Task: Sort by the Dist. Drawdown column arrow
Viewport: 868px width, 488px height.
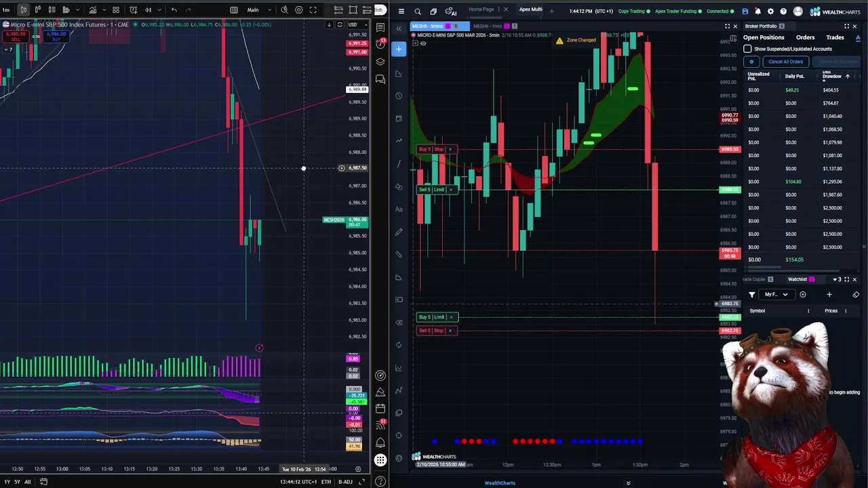Action: tap(847, 77)
